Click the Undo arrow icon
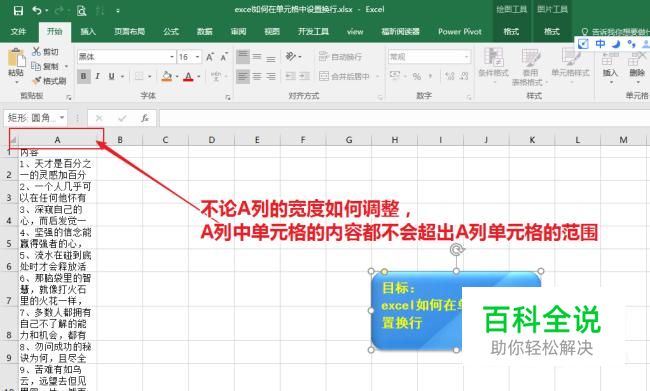 coord(37,10)
